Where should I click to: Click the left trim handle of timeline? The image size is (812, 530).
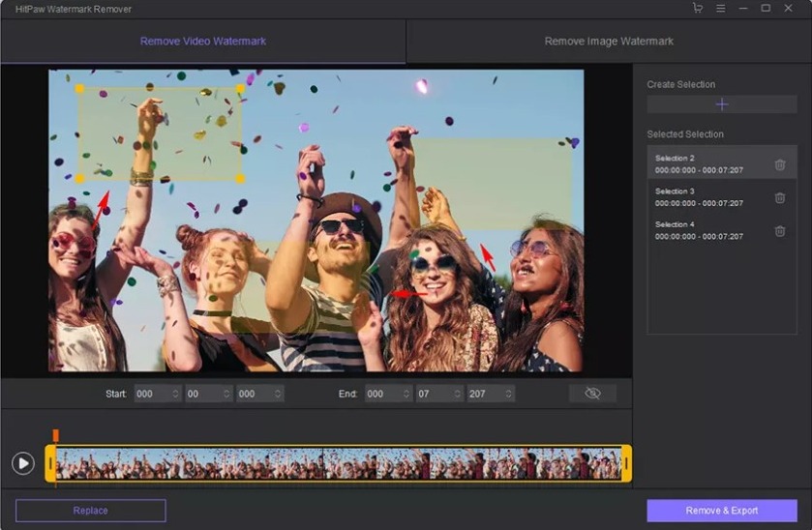(x=50, y=464)
